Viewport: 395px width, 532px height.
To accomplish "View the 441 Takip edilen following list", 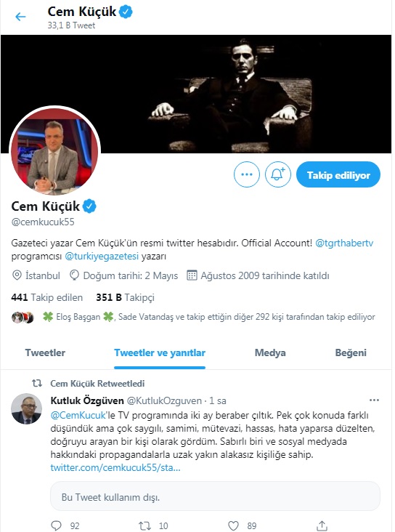I will click(46, 297).
